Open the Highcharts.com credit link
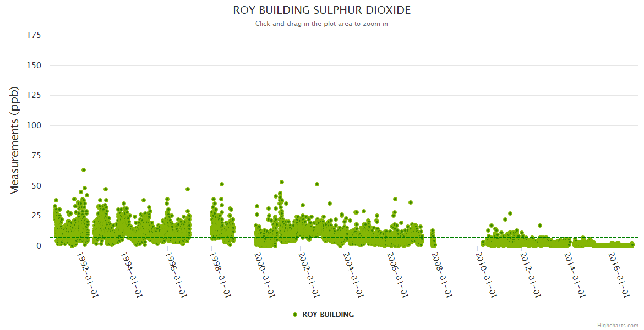644x330 pixels. [x=618, y=325]
